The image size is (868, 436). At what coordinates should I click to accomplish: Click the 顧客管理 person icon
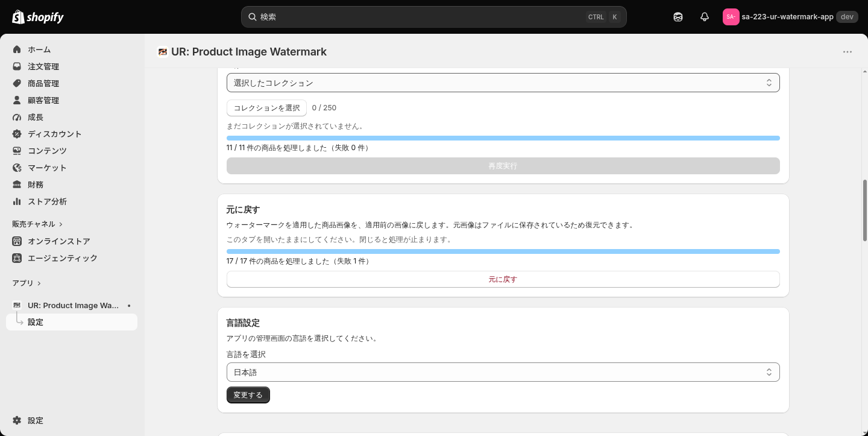(17, 100)
